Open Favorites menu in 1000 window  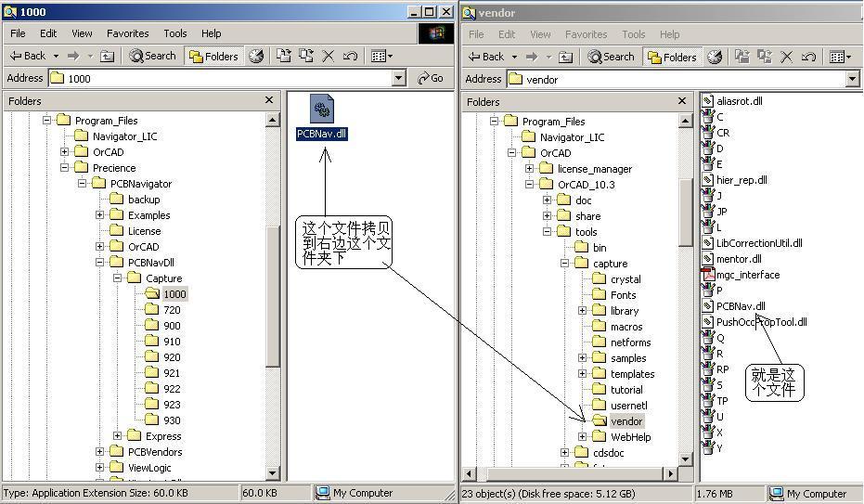tap(128, 33)
